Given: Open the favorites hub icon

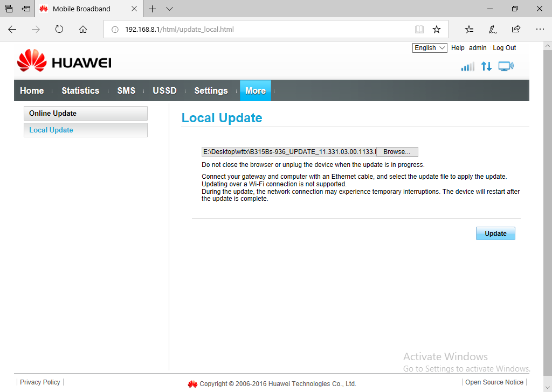Looking at the screenshot, I should coord(469,29).
